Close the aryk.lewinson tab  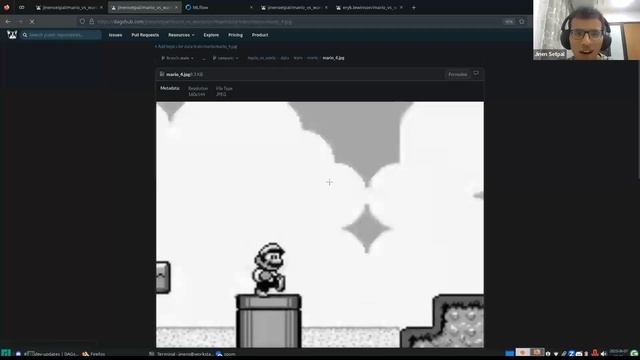401,7
